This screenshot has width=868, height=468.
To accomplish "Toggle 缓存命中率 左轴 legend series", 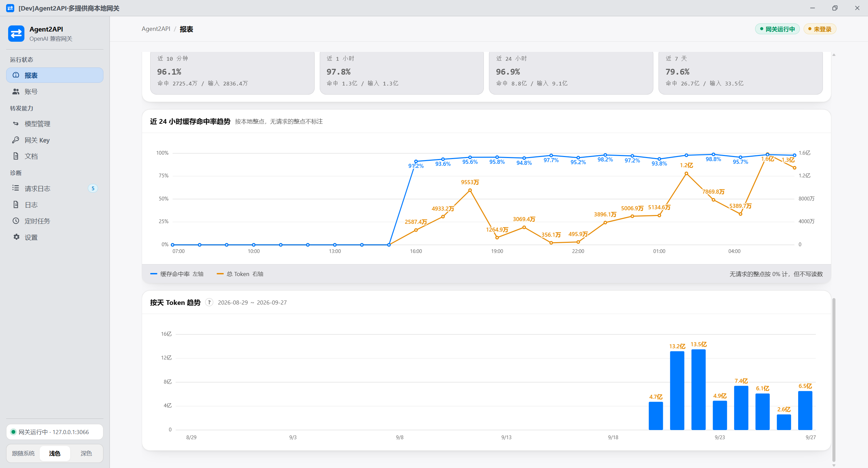I will click(177, 274).
